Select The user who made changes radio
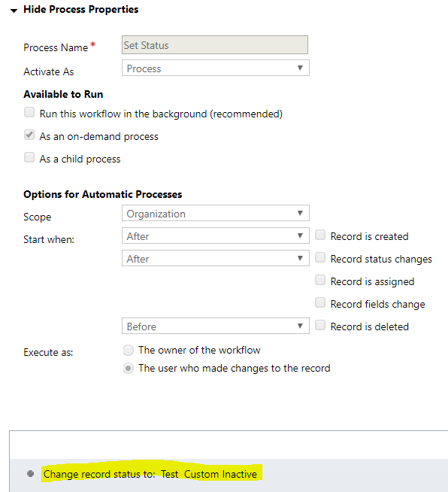This screenshot has width=448, height=492. 129,369
